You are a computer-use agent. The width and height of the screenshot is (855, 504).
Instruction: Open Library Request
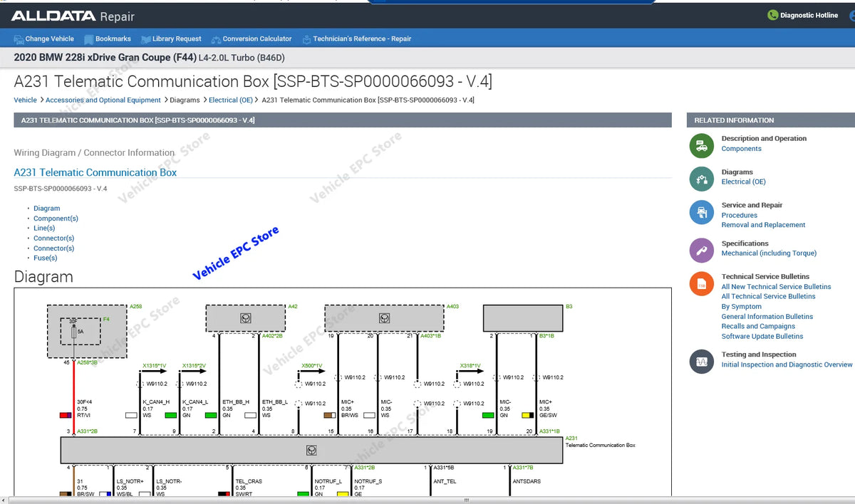coord(177,39)
